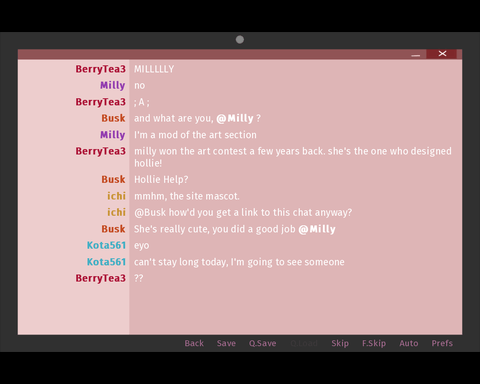
Task: Click the message 'mmhm, the site mascot.'
Action: click(187, 196)
